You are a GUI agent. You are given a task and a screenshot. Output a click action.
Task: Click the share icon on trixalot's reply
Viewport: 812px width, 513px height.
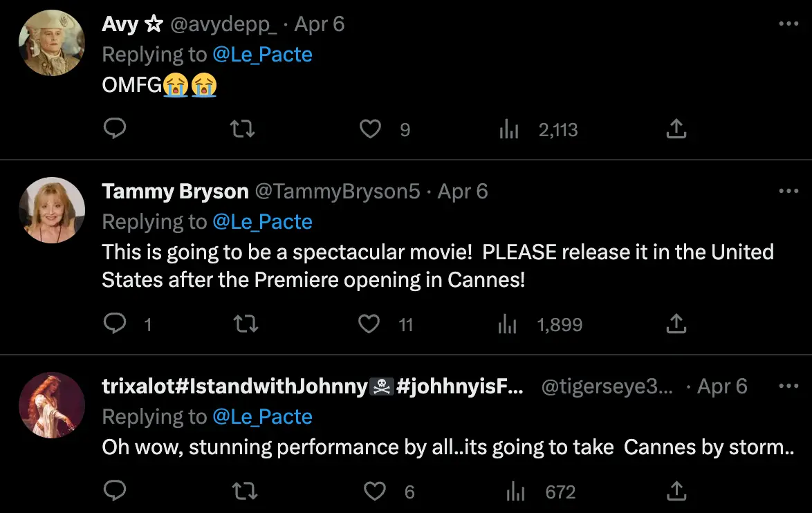tap(676, 491)
